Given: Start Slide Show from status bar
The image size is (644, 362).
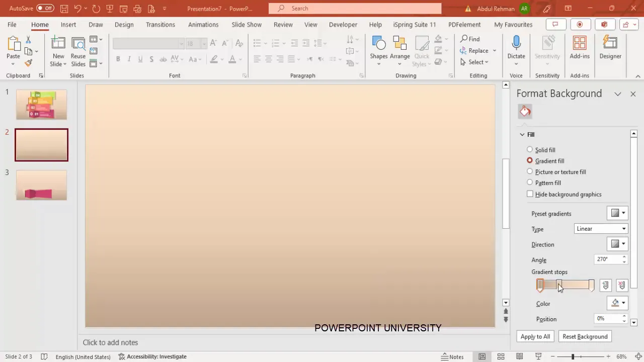Looking at the screenshot, I should pos(538,356).
